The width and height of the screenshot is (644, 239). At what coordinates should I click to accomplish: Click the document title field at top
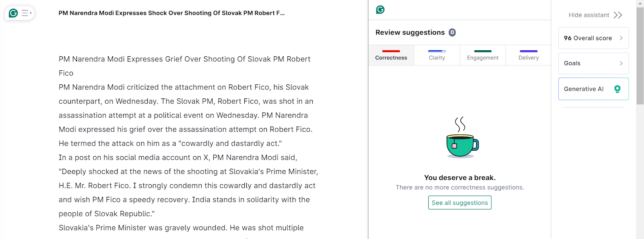coord(171,13)
